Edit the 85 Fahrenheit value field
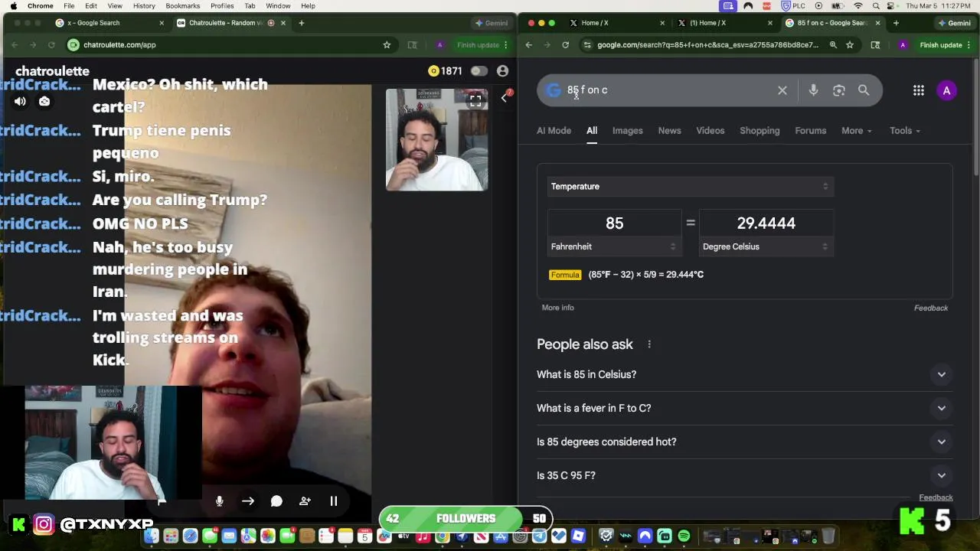The height and width of the screenshot is (551, 980). (x=614, y=223)
